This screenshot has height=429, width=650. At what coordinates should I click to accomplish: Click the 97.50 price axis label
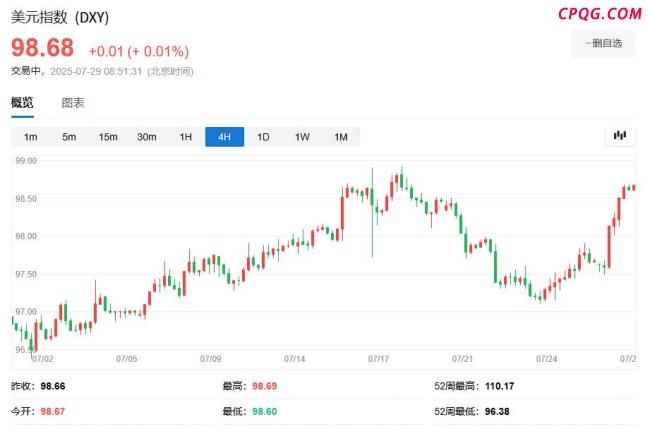26,274
